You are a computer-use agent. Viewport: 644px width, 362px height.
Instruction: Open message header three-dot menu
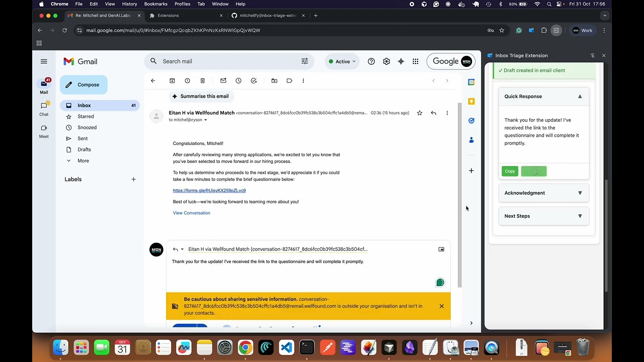pos(447,113)
